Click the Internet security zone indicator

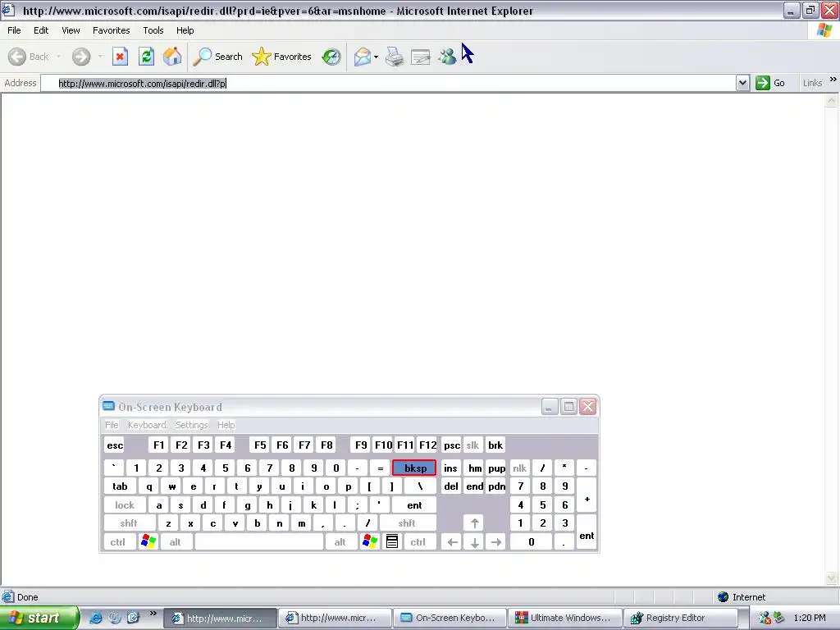click(741, 597)
